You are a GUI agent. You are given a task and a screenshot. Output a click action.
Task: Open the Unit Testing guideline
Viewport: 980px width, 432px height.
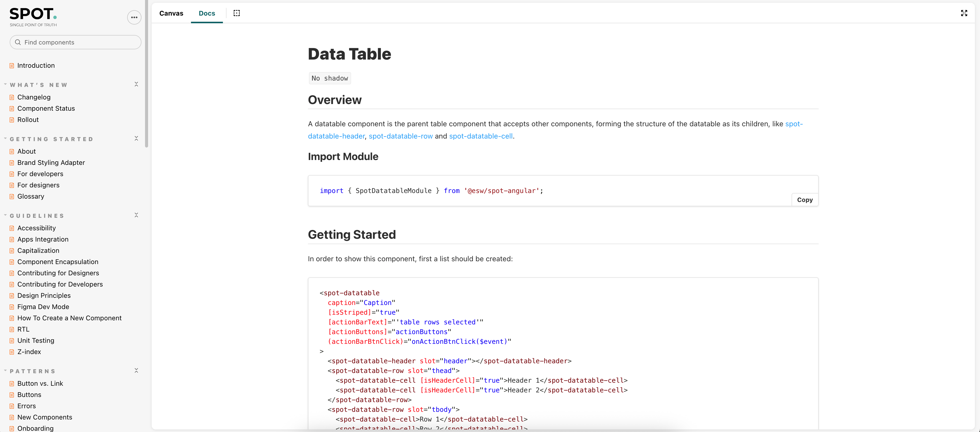pos(36,340)
